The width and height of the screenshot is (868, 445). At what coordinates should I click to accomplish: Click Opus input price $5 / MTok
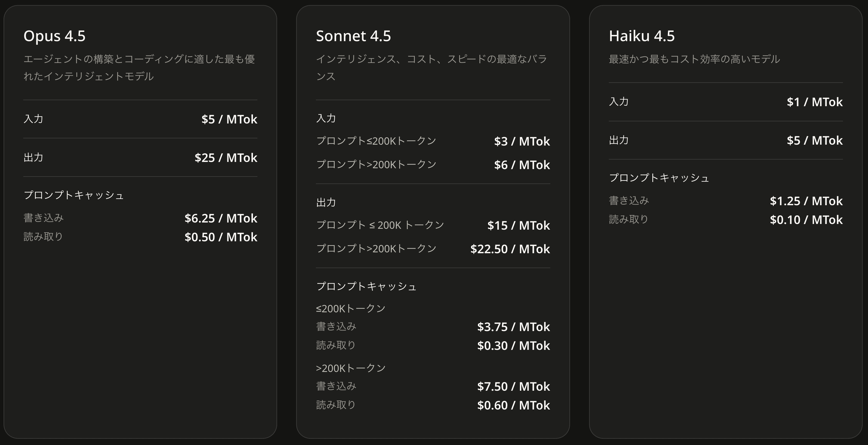229,119
